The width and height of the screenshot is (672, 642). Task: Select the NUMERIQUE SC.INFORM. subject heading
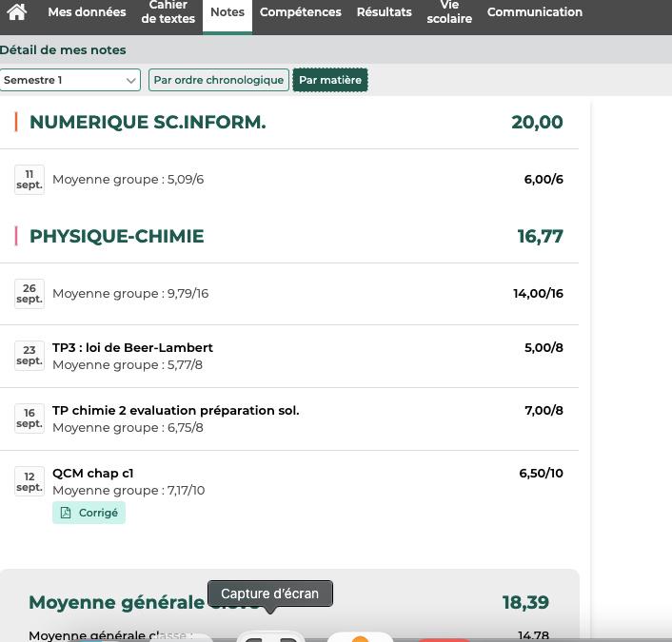148,123
